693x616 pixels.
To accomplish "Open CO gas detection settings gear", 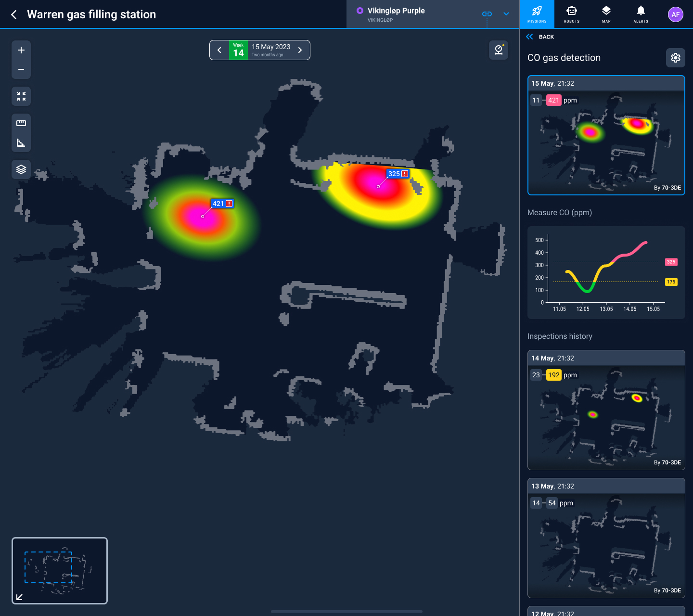I will [x=676, y=58].
